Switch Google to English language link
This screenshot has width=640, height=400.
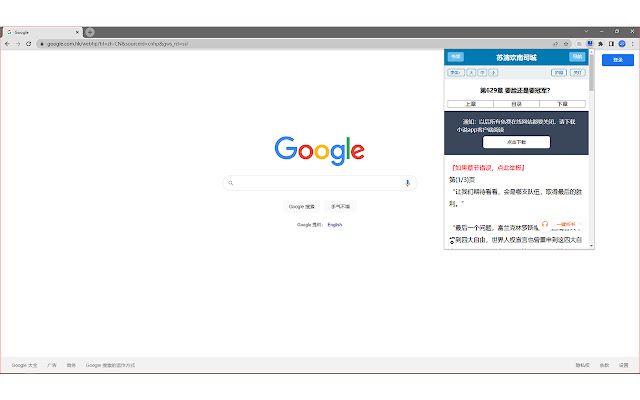335,225
